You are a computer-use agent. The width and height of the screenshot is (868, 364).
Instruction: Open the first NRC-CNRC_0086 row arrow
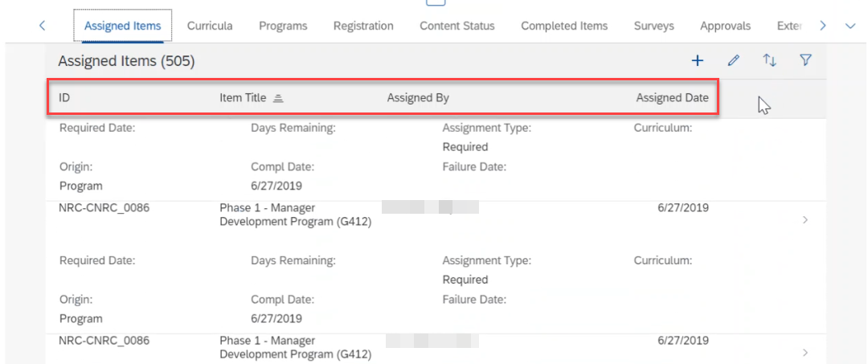pyautogui.click(x=805, y=220)
